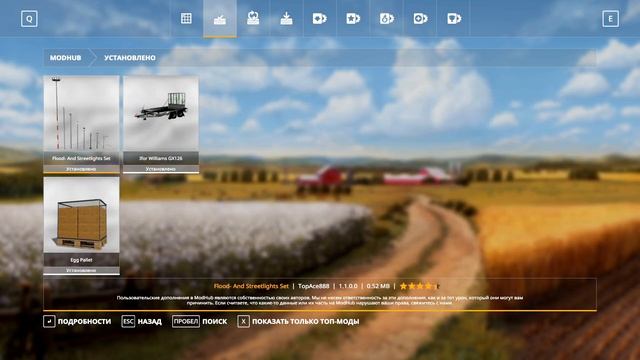Open the mod updates tab icon
640x360 pixels.
[x=253, y=18]
